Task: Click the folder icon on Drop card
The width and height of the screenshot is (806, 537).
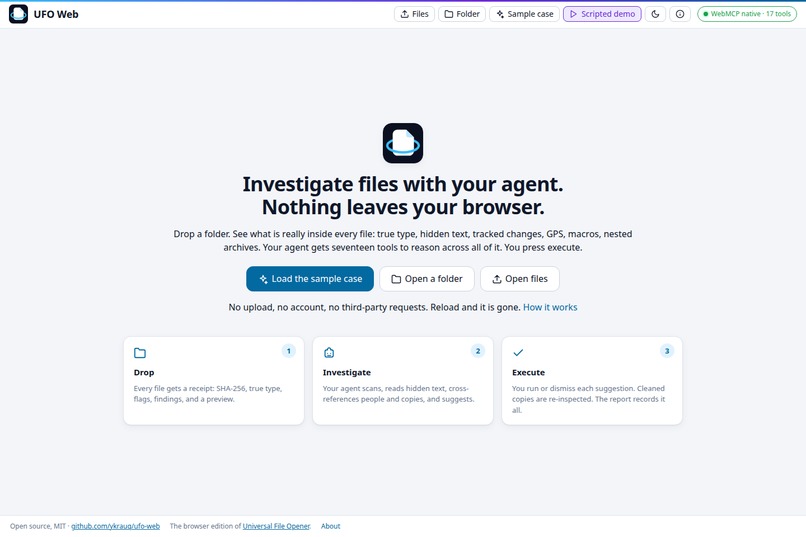Action: [x=140, y=353]
